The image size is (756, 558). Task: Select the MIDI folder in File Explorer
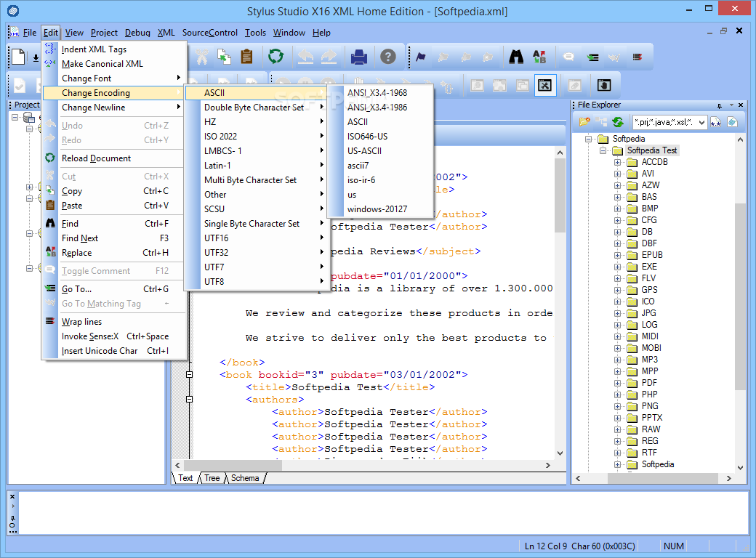650,336
